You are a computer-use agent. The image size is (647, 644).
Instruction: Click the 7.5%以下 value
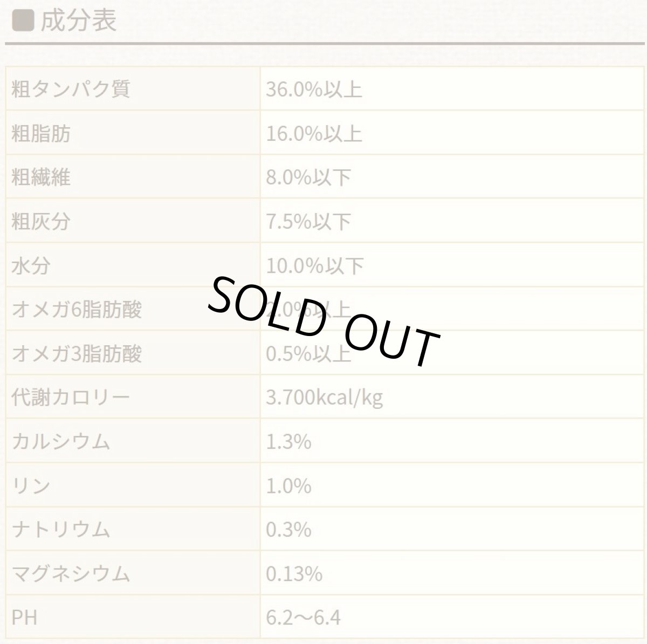[308, 222]
